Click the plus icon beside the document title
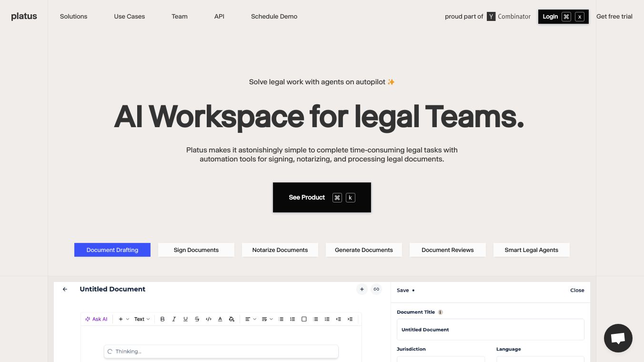The width and height of the screenshot is (644, 362). point(362,289)
